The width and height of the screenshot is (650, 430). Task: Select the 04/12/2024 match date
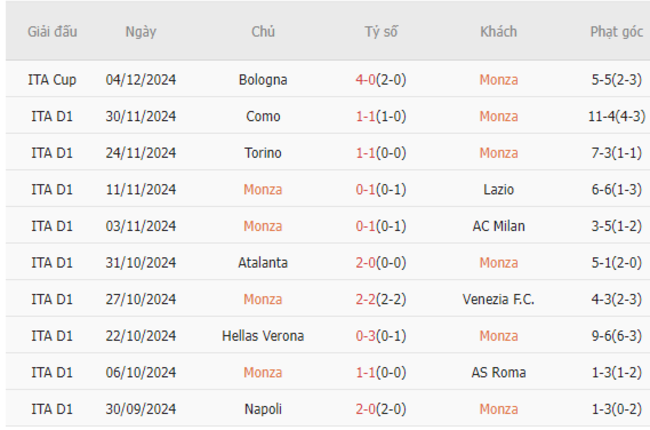[x=141, y=80]
